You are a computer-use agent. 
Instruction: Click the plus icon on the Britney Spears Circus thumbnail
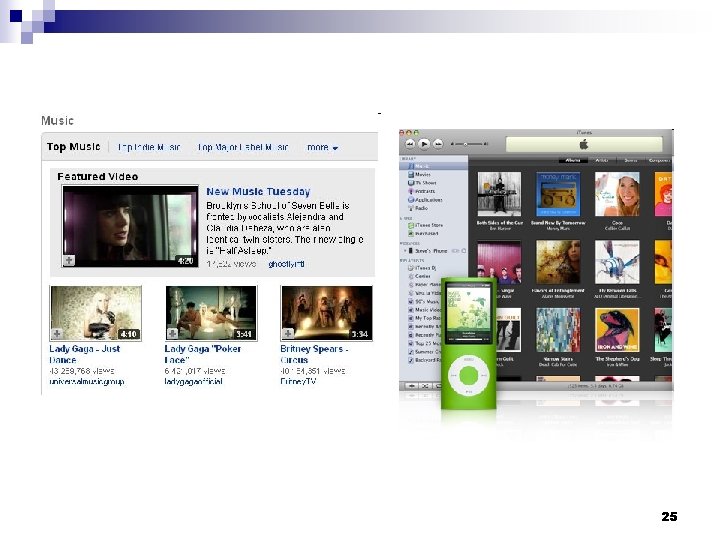[288, 334]
